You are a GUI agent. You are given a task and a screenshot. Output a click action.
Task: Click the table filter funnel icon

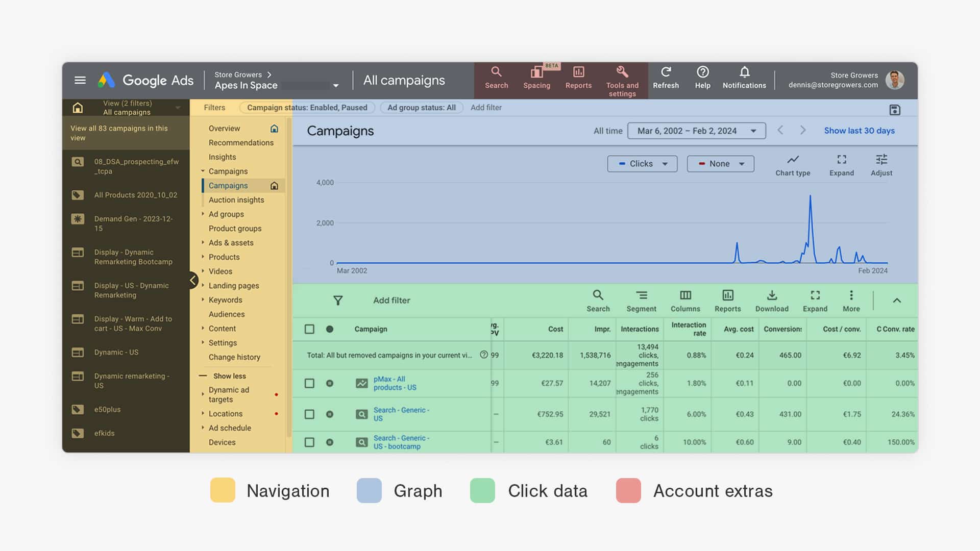pyautogui.click(x=338, y=300)
